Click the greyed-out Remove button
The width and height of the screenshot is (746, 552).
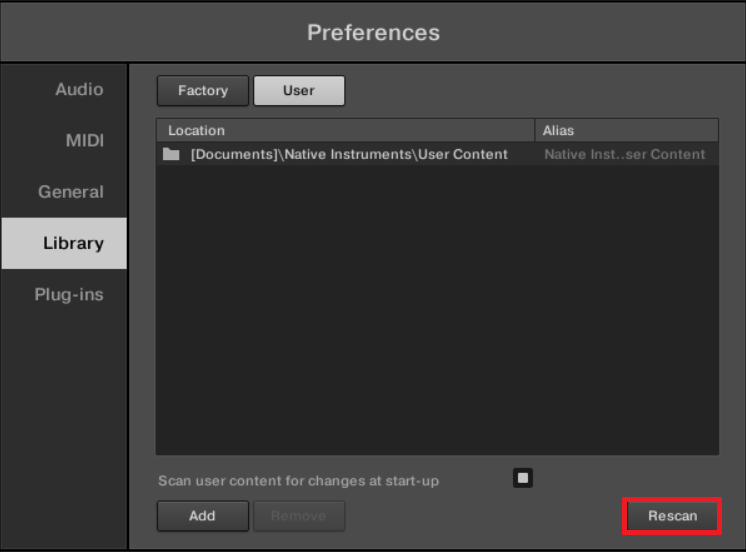point(299,516)
